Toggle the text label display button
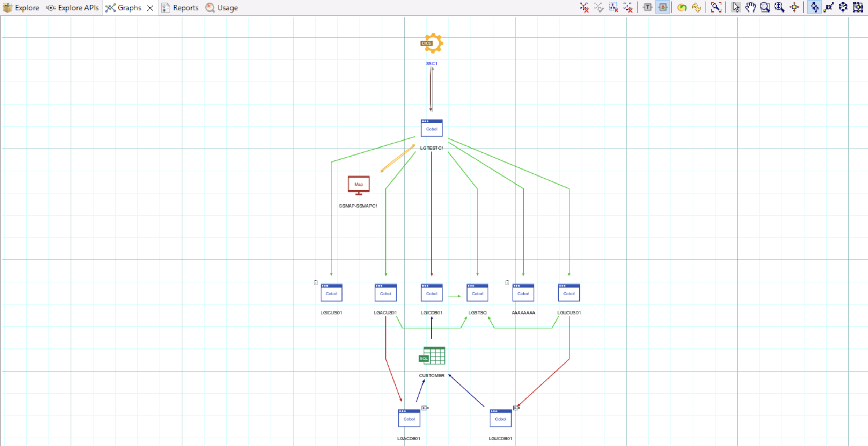 647,7
